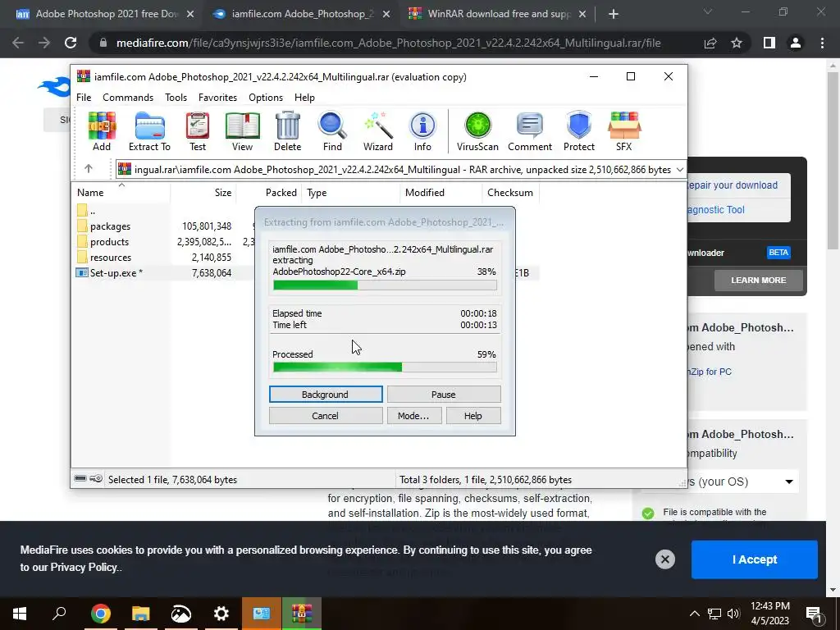Image resolution: width=840 pixels, height=630 pixels.
Task: Pause the extraction
Action: tap(444, 395)
